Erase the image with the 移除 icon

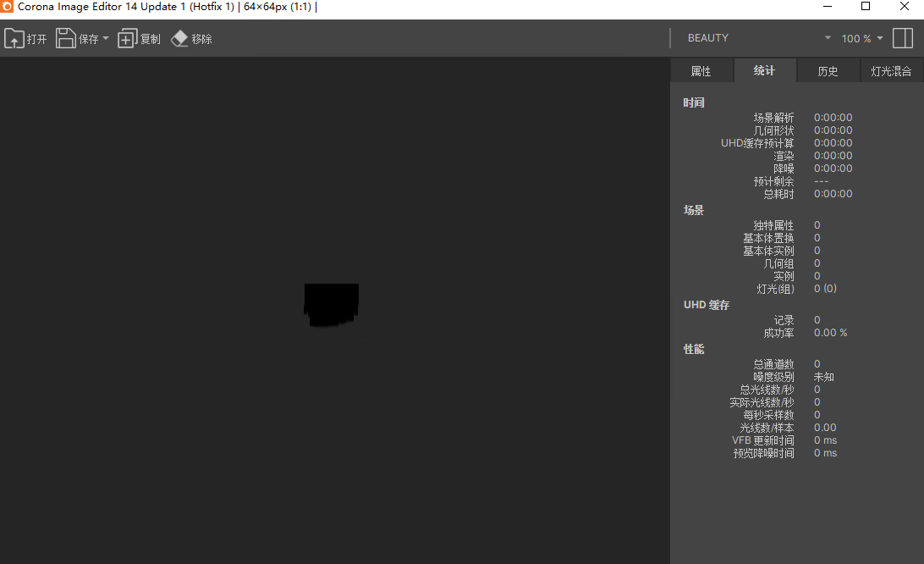(x=179, y=39)
